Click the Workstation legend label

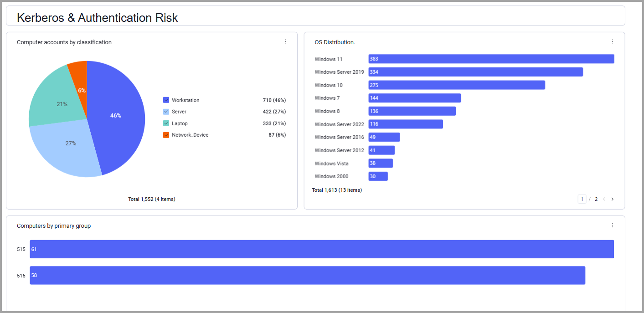point(185,100)
